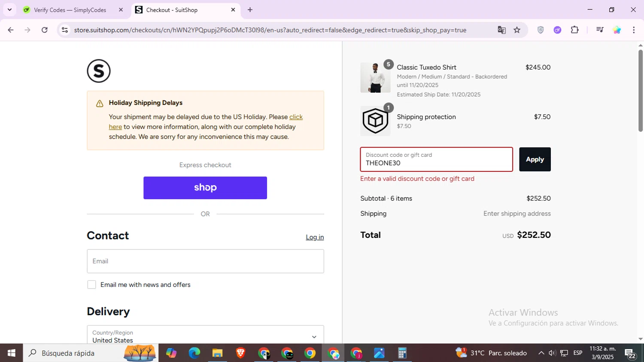
Task: Launch Brave browser from taskbar
Action: (240, 353)
